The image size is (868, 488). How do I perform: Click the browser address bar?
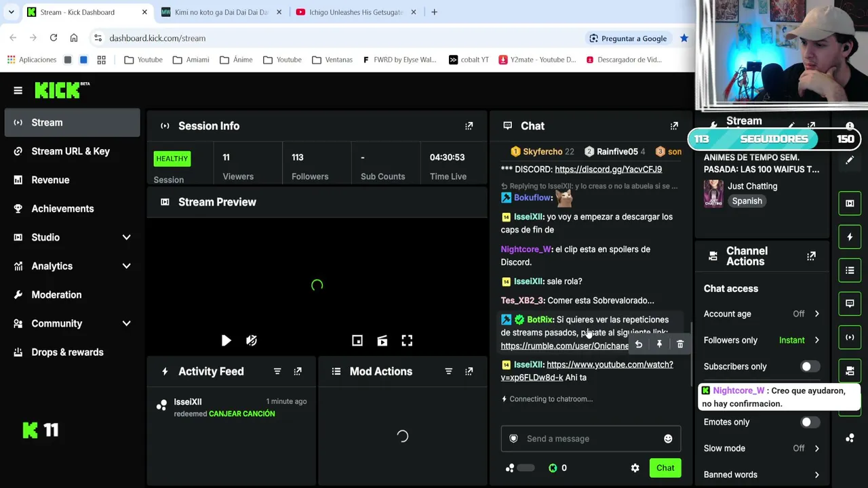click(339, 38)
